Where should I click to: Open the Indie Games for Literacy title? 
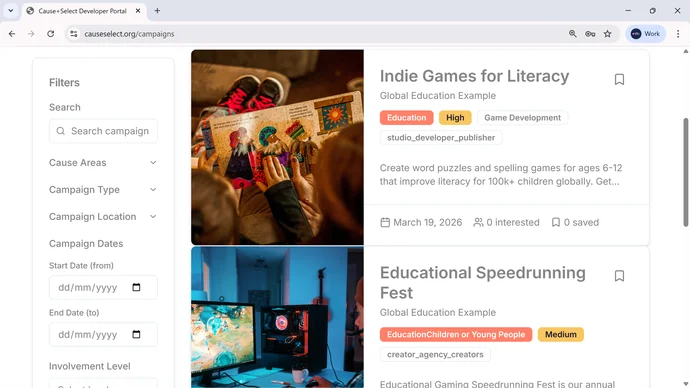(x=474, y=76)
